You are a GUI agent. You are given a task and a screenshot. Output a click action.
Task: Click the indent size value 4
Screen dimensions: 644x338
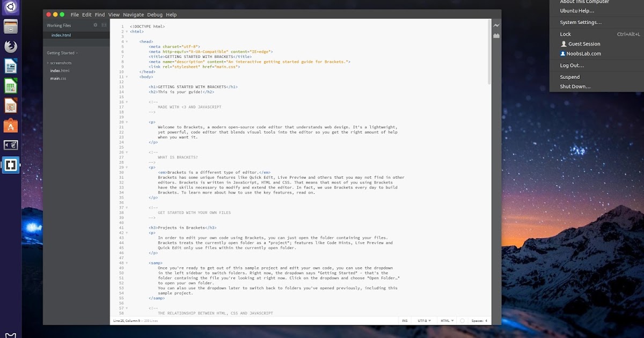coord(486,321)
